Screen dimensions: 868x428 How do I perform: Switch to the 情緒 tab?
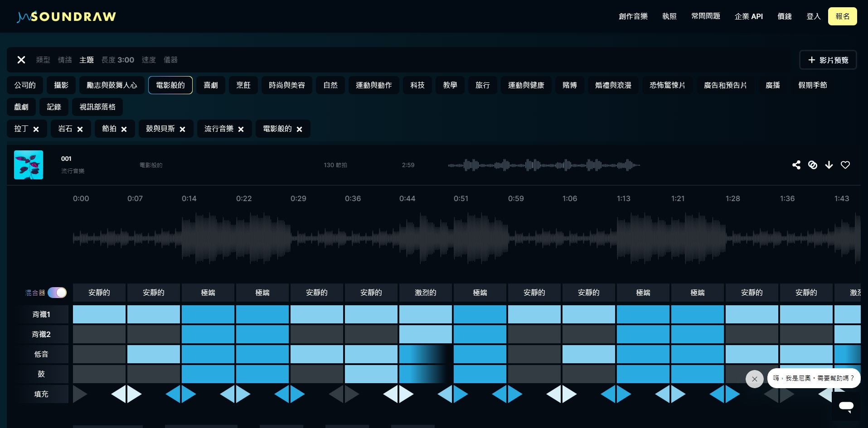[x=65, y=59]
